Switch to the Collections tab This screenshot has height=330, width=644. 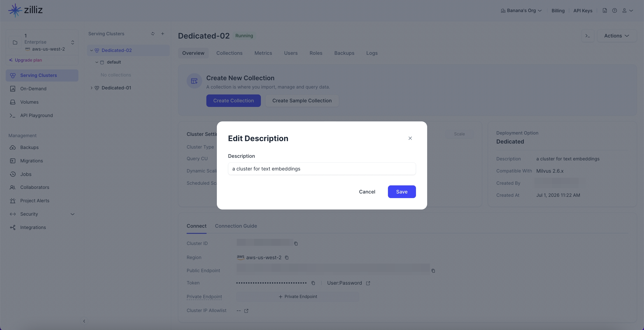(x=229, y=53)
